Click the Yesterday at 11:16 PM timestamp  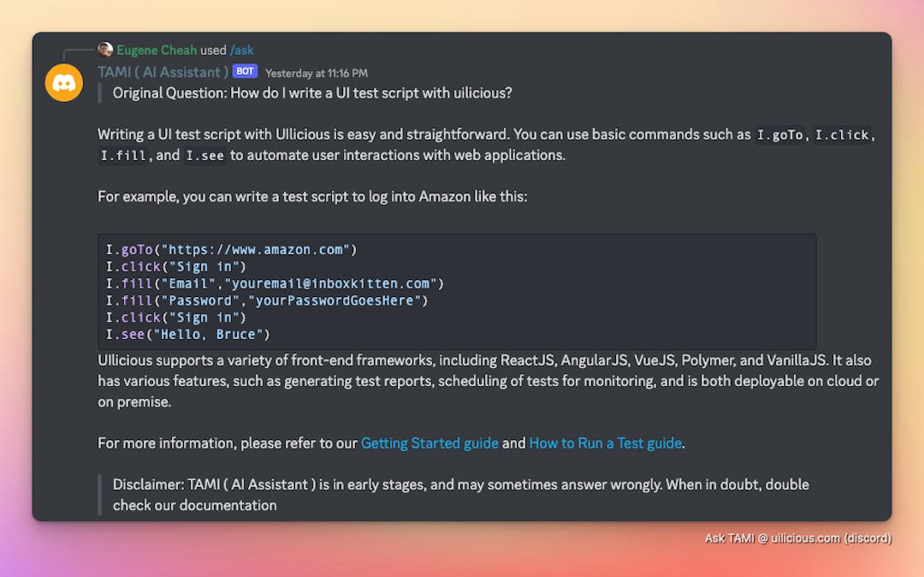coord(317,74)
